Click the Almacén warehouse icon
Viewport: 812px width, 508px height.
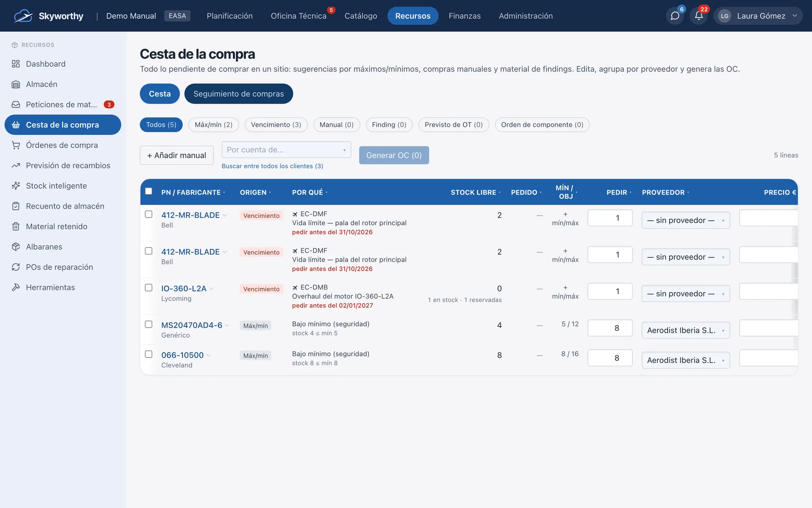(x=16, y=84)
